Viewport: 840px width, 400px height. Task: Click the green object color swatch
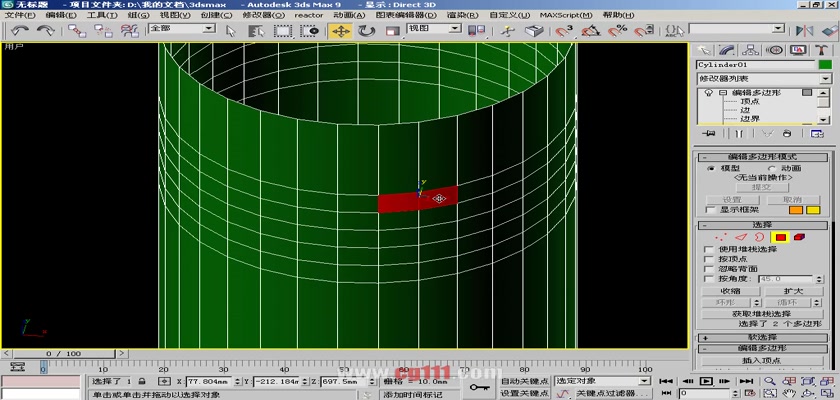tap(824, 64)
